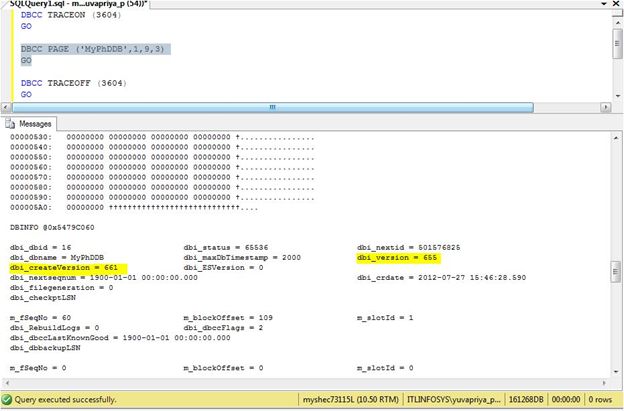The height and width of the screenshot is (411, 624).
Task: Click the 'DBCC TRACEON (3604)' line
Action: [x=71, y=15]
